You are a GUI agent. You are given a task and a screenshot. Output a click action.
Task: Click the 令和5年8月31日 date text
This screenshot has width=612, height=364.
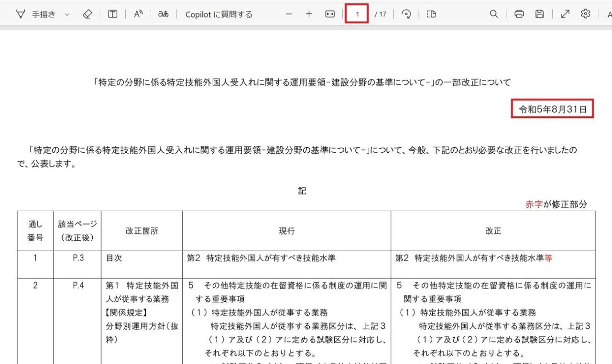552,109
